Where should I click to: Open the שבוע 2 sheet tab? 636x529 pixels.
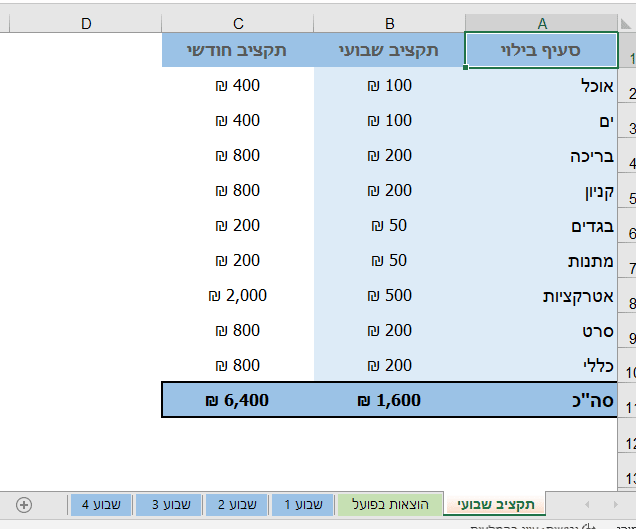[236, 505]
